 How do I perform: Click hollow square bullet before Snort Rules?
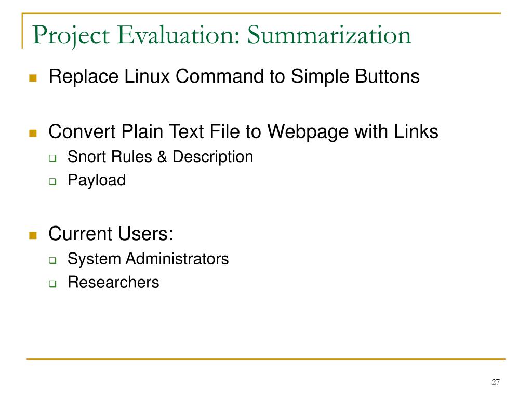(x=52, y=158)
